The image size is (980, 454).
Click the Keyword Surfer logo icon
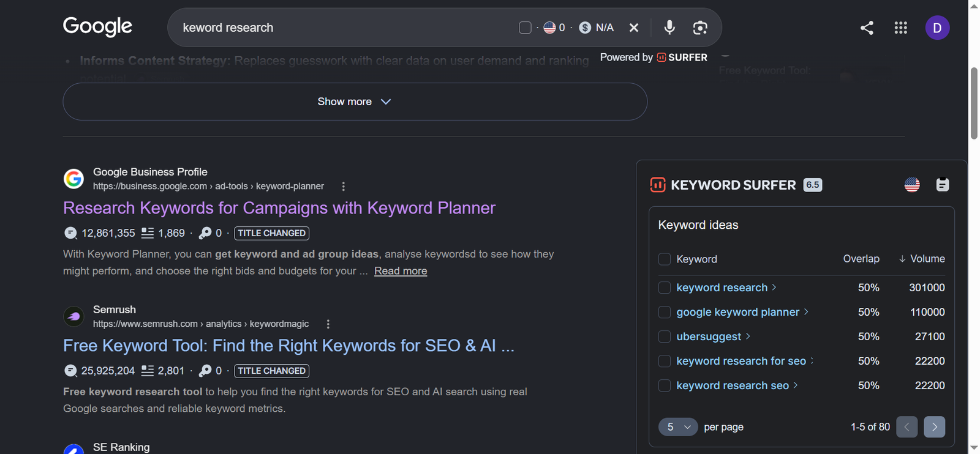click(x=658, y=185)
